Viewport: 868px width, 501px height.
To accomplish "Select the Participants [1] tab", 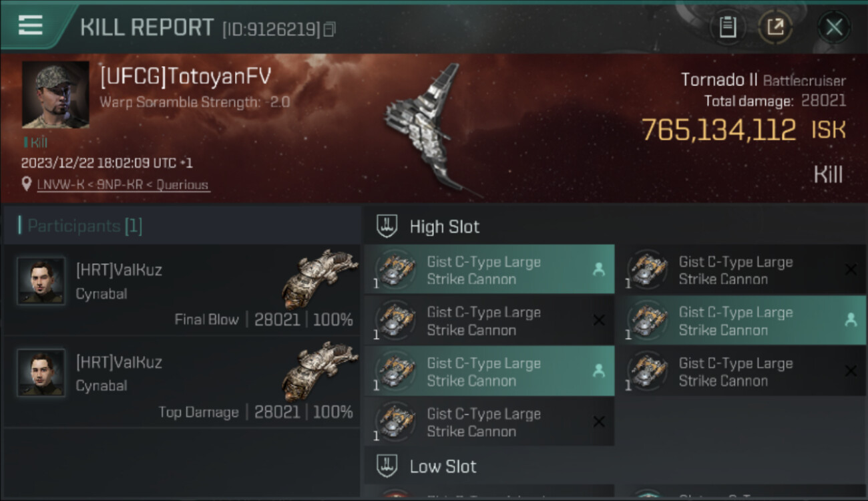I will point(182,226).
